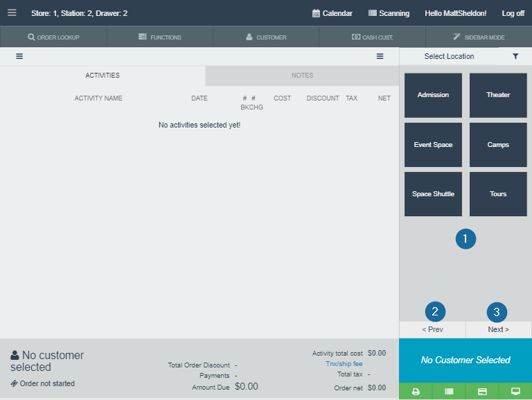Select the Space Shuttle location tile
The height and width of the screenshot is (400, 532).
(x=433, y=194)
